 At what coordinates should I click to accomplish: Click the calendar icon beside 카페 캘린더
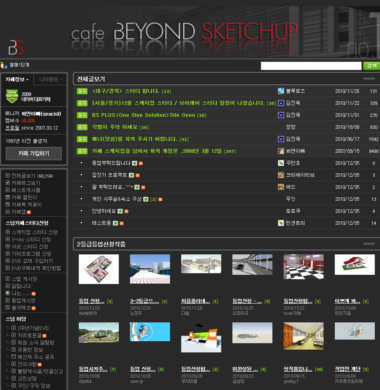pyautogui.click(x=7, y=197)
